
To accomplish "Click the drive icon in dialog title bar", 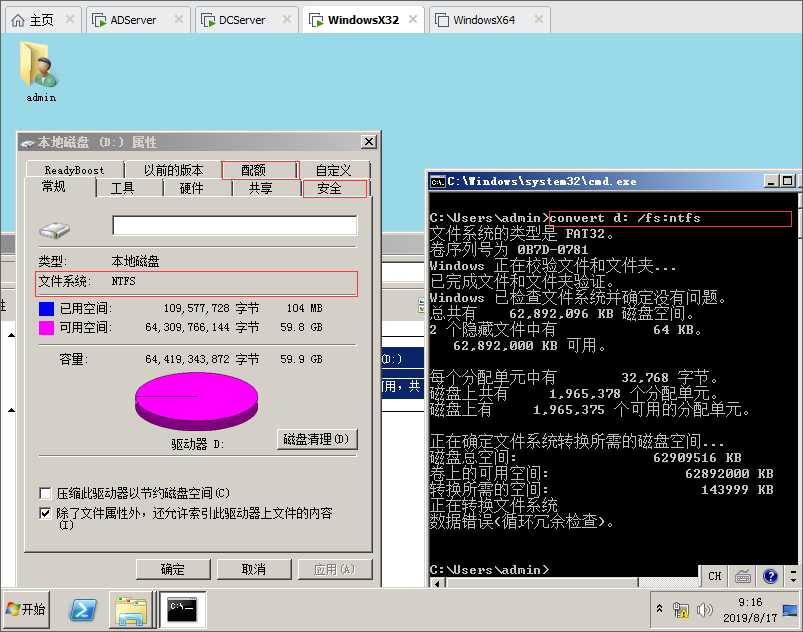I will tap(28, 143).
